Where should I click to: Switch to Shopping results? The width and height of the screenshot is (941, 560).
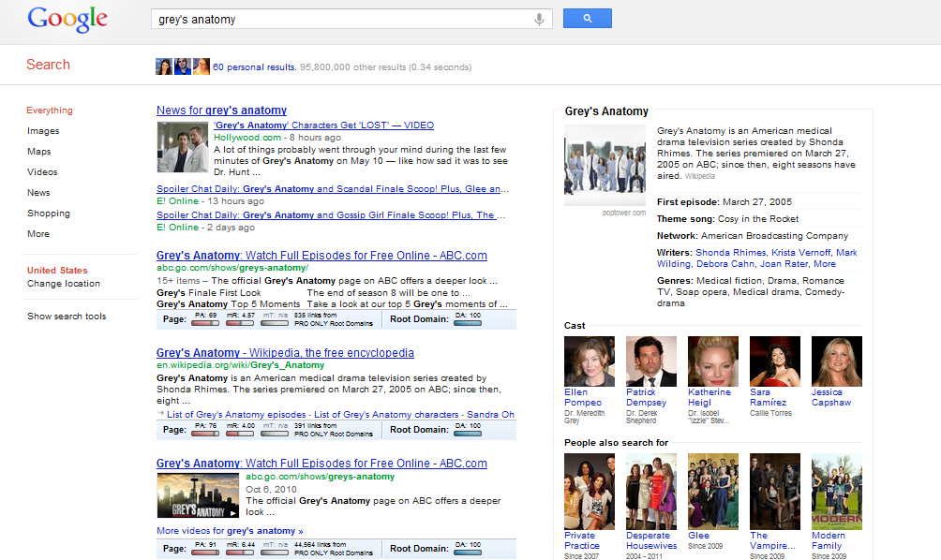[x=49, y=214]
